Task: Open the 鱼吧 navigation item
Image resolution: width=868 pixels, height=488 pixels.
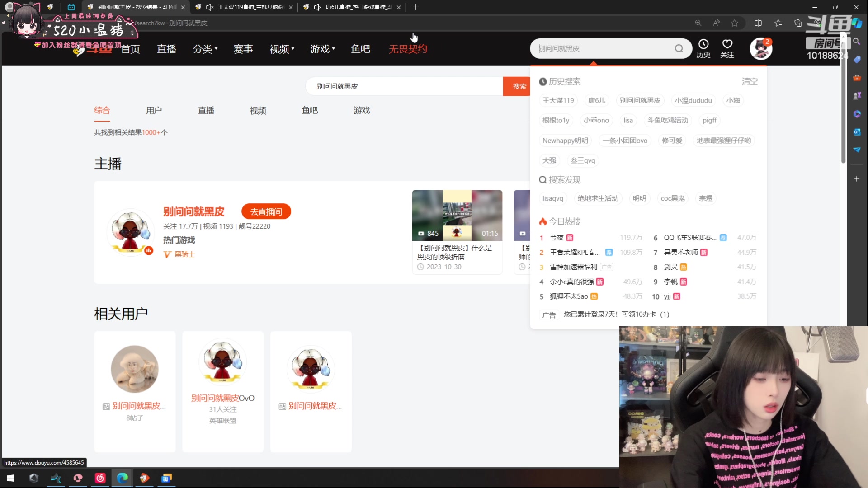Action: (361, 49)
